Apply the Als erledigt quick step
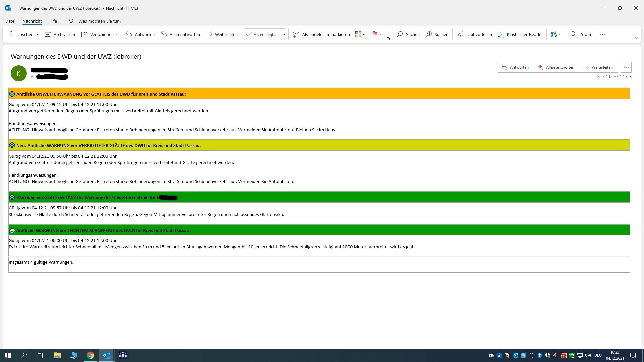Screen dimensions: 644x362 click(x=263, y=34)
